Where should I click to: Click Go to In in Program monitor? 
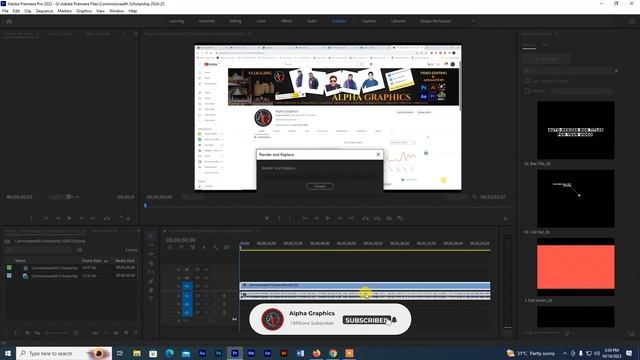coord(305,218)
